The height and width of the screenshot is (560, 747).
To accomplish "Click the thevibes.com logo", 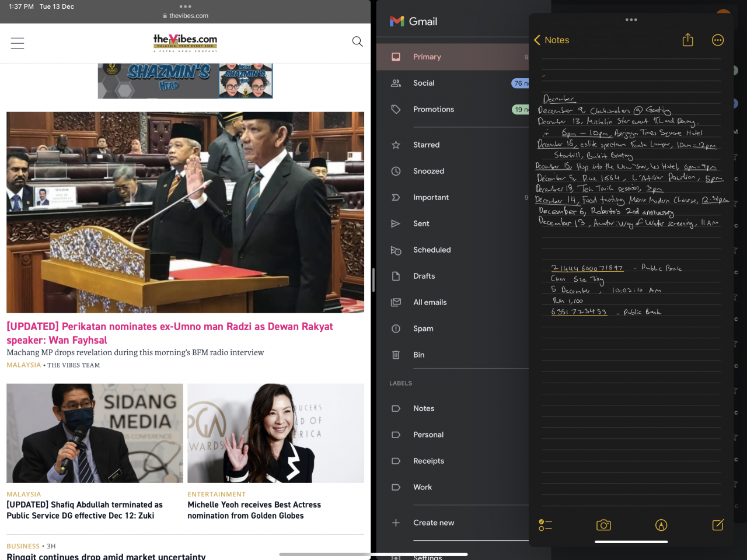I will tap(185, 43).
